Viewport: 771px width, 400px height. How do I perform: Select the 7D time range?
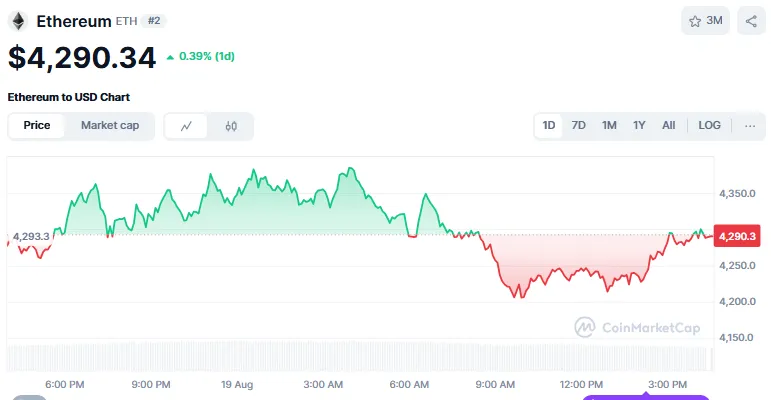coord(579,126)
